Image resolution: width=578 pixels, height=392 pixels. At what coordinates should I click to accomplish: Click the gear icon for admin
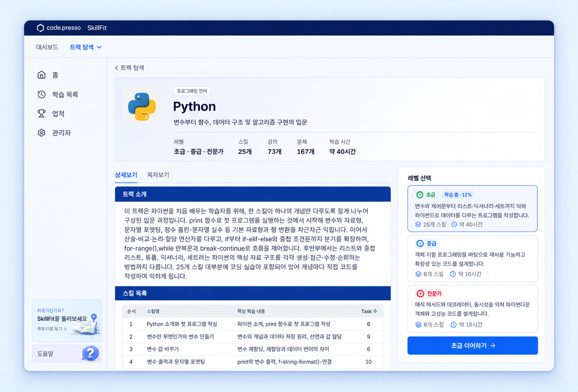click(42, 133)
